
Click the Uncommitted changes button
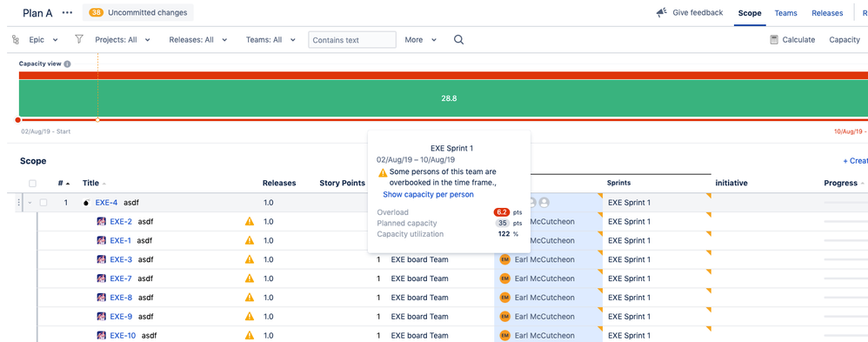pyautogui.click(x=137, y=12)
